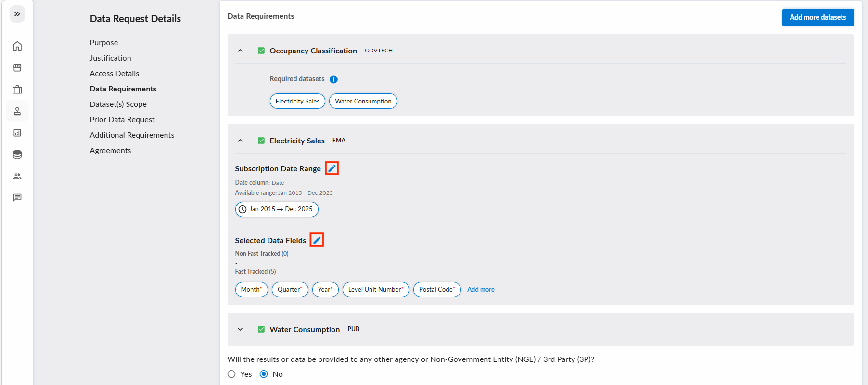868x385 pixels.
Task: Open the chart report sidebar icon
Action: coord(17,133)
